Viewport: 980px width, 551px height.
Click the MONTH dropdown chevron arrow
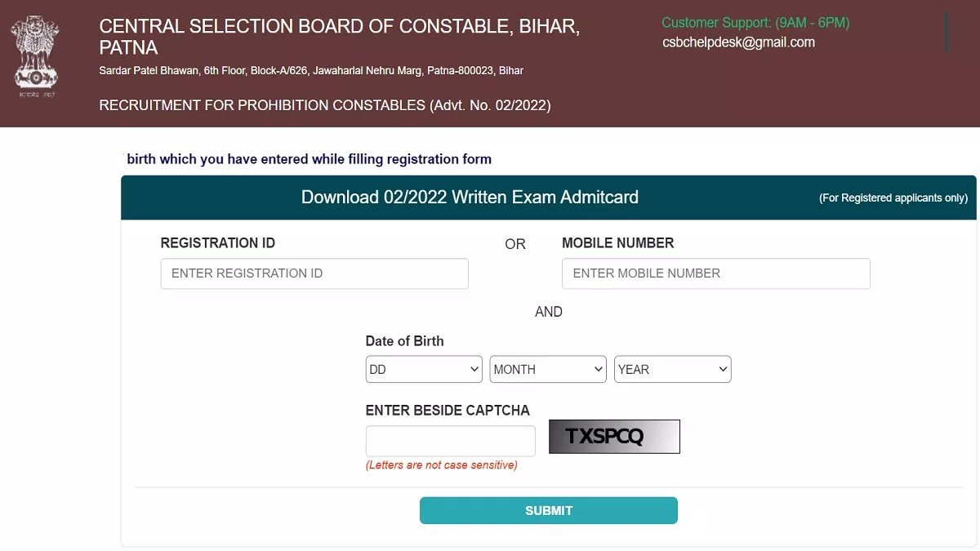[x=597, y=369]
